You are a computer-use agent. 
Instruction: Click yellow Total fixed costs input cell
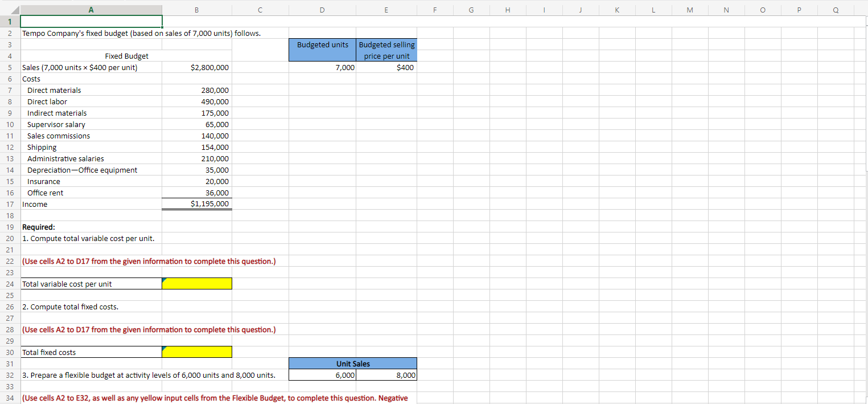(x=197, y=352)
